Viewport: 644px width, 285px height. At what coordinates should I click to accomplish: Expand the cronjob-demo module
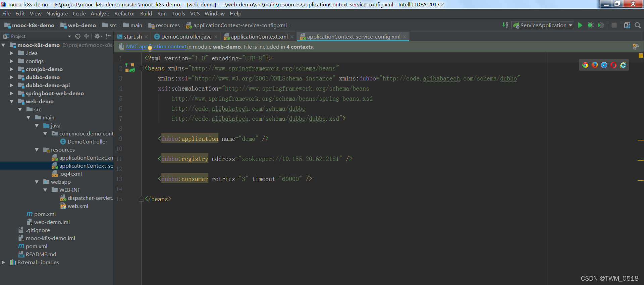[x=12, y=69]
